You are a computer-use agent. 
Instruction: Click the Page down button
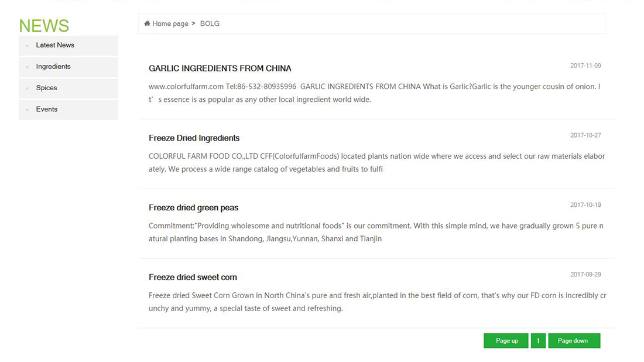[x=574, y=341]
